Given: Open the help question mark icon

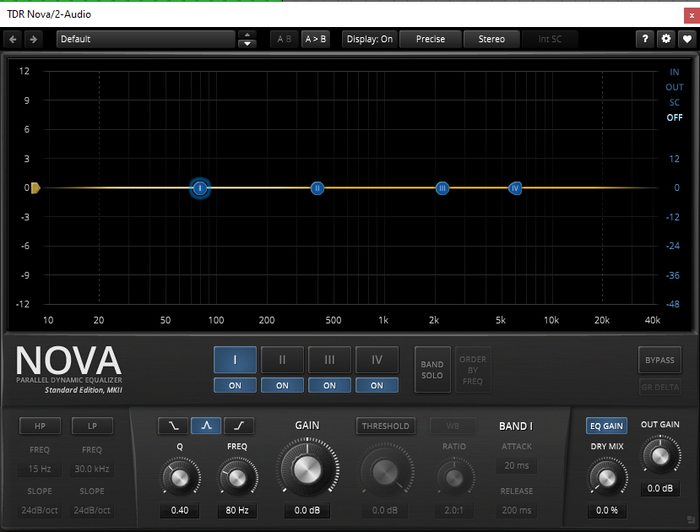Looking at the screenshot, I should pos(645,39).
